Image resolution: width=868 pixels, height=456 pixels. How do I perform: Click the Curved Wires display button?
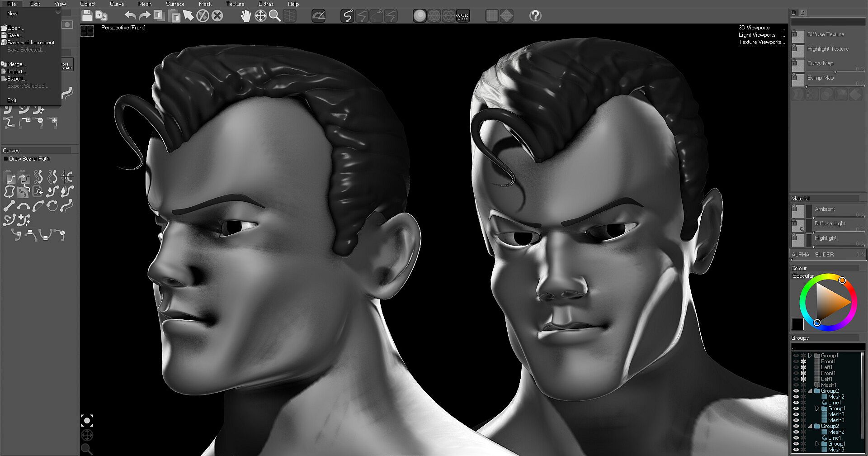(462, 16)
